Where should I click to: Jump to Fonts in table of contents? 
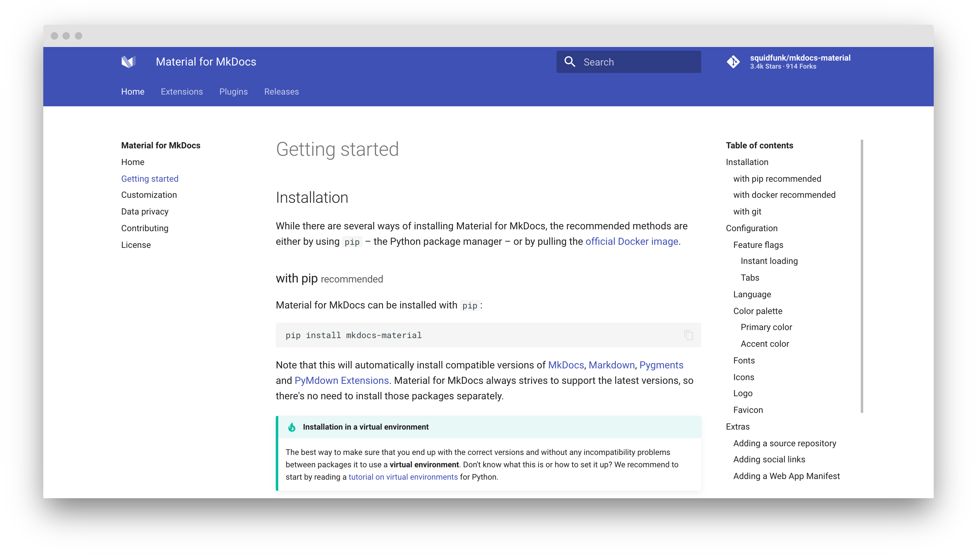pyautogui.click(x=744, y=360)
